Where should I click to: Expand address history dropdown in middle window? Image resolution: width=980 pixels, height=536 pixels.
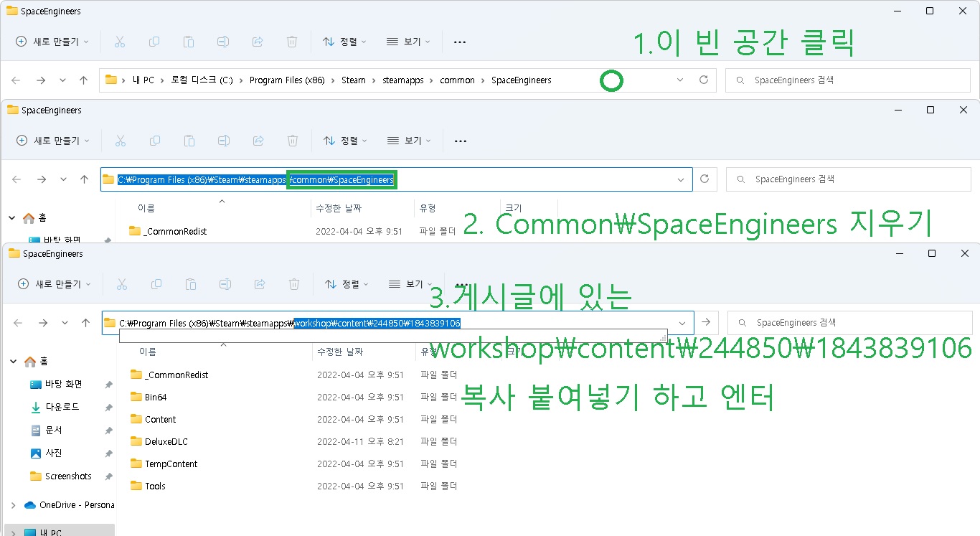click(681, 179)
